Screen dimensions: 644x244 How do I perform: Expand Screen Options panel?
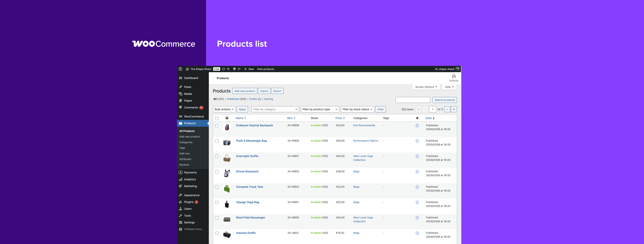[426, 87]
